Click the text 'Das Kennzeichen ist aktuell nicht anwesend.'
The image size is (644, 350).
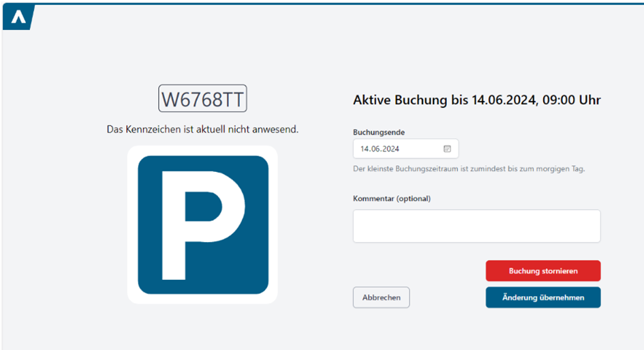click(x=202, y=129)
